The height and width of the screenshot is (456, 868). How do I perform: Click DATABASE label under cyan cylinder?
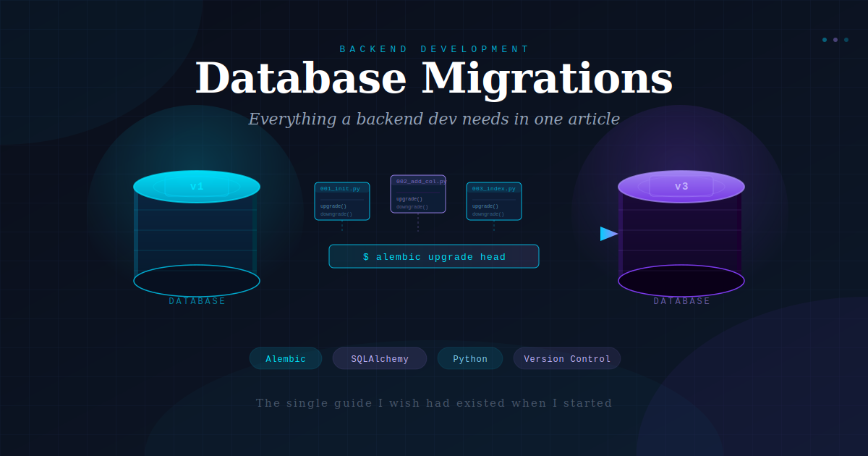point(197,301)
